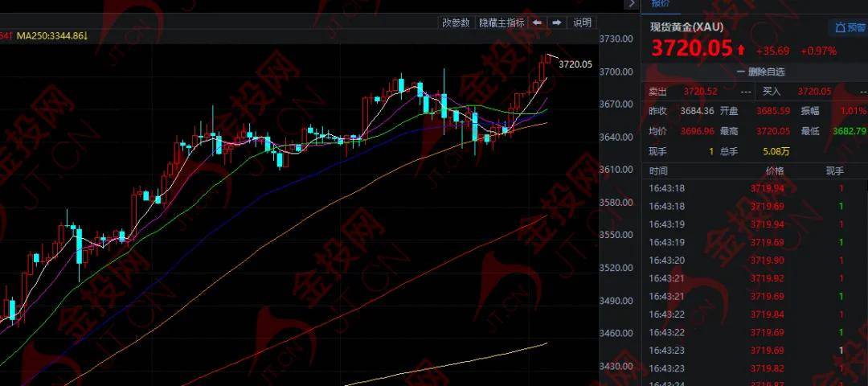This screenshot has height=386, width=868.
Task: Click tick price 3719.90
Action: coord(768,261)
